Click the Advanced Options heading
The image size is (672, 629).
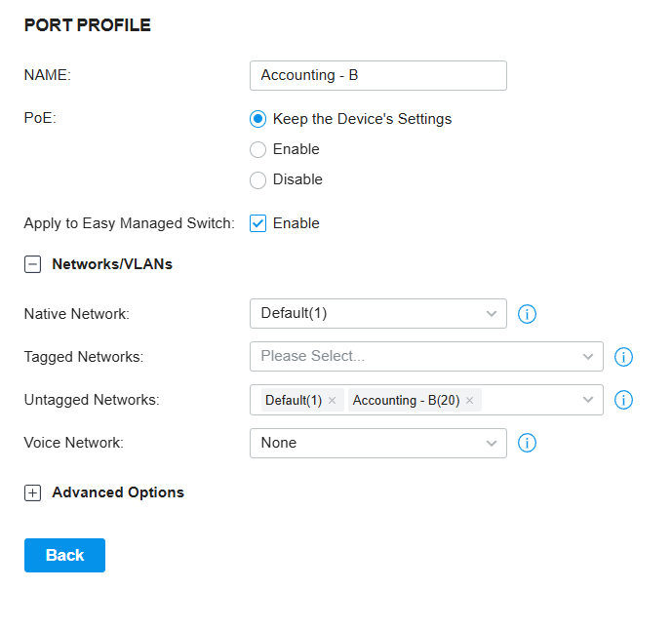click(x=118, y=492)
